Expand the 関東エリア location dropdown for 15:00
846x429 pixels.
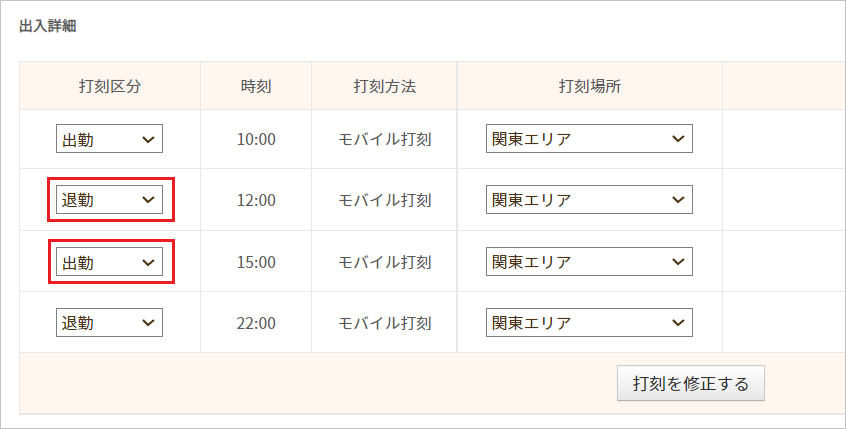tap(588, 262)
